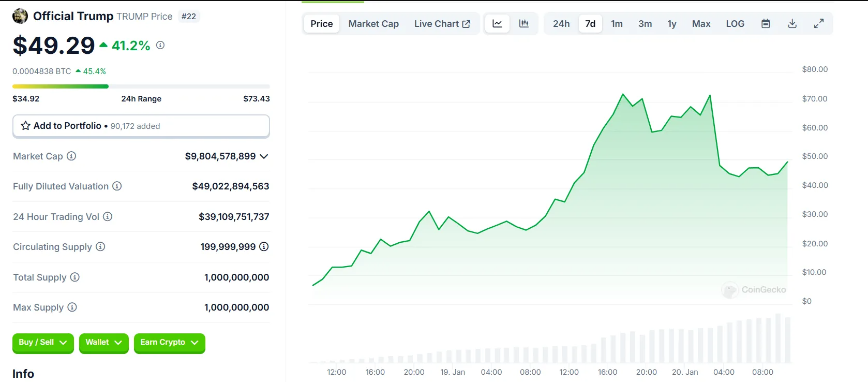Show Total Supply info icon

(x=75, y=277)
